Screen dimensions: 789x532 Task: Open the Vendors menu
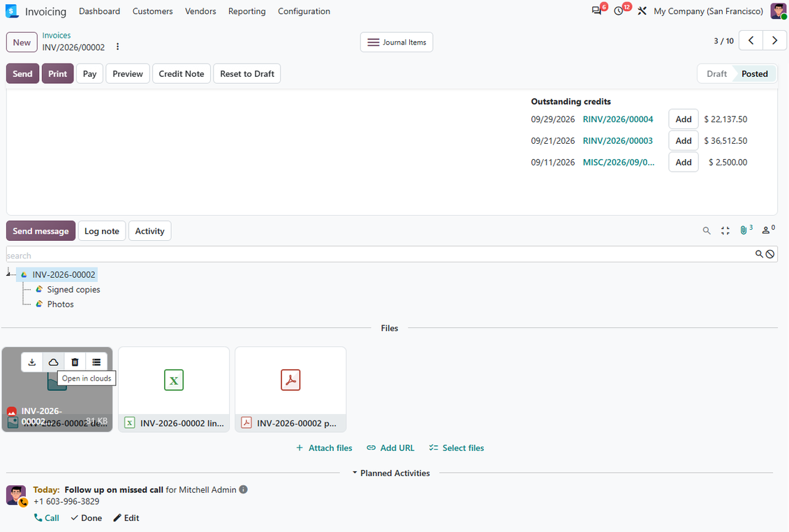click(200, 11)
